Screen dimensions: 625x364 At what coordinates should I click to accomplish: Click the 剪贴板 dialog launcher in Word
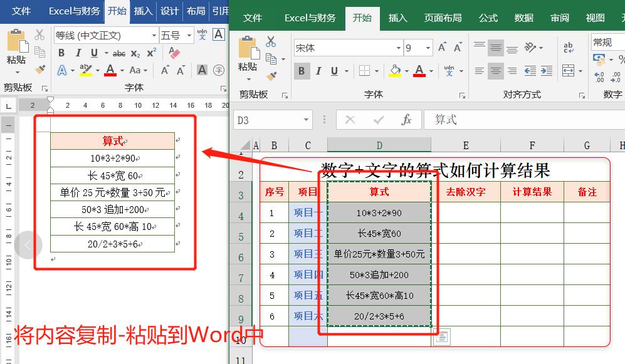[x=45, y=87]
